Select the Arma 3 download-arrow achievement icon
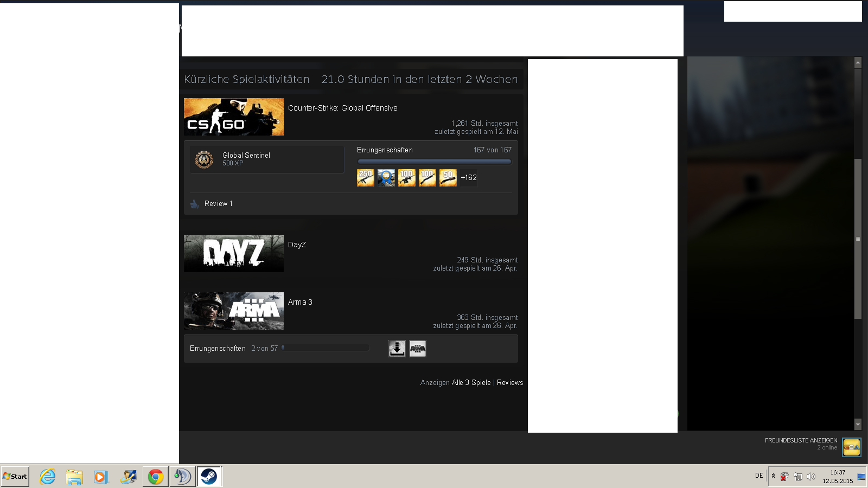 pyautogui.click(x=397, y=349)
